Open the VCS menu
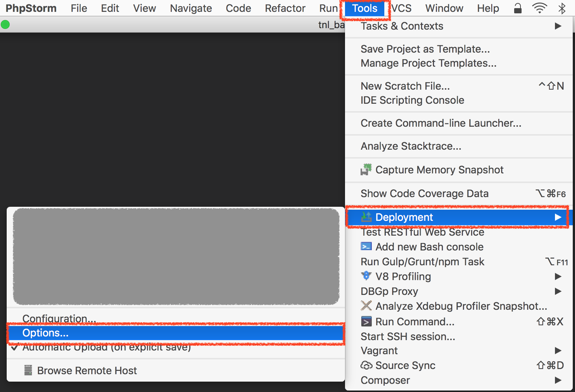 point(401,8)
